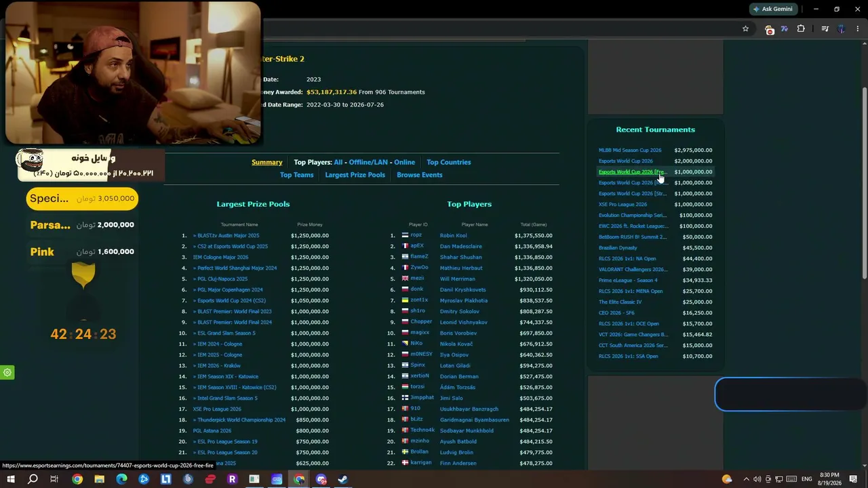This screenshot has width=868, height=488.
Task: Open BLAST.tv Austin Major 2025 tournament
Action: (x=228, y=236)
